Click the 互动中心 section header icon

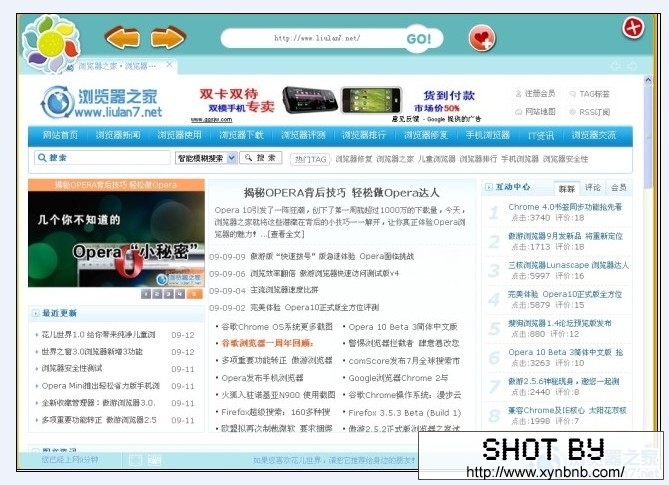[x=489, y=187]
